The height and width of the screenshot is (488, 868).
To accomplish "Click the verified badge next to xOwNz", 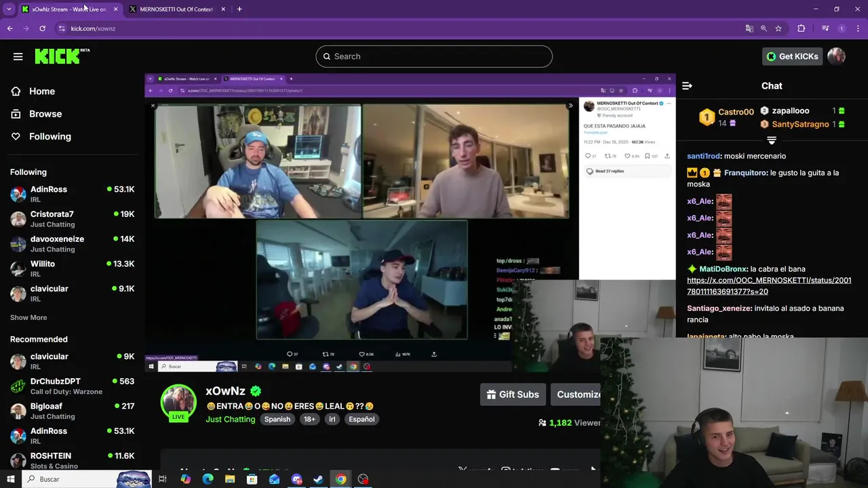I will click(256, 391).
